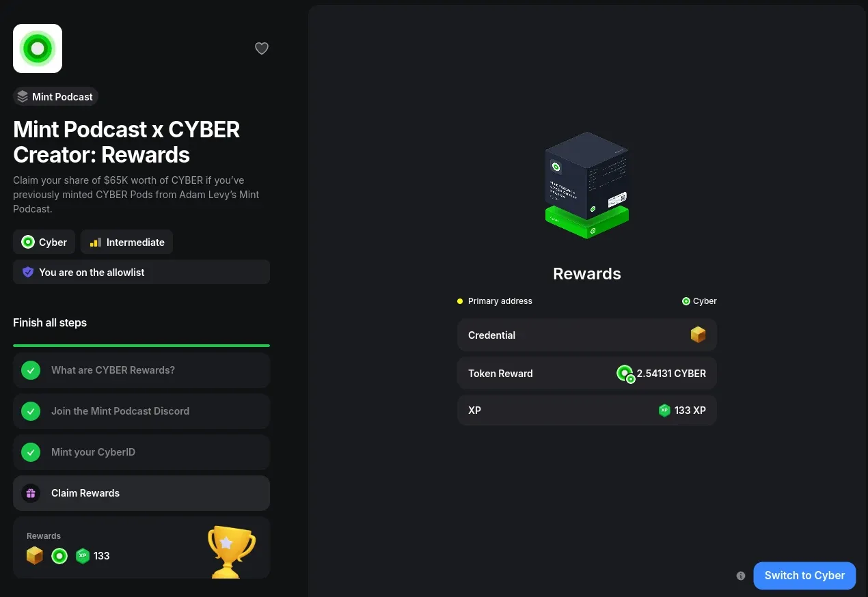
Task: Click the shield icon on allowlist banner
Action: point(28,272)
